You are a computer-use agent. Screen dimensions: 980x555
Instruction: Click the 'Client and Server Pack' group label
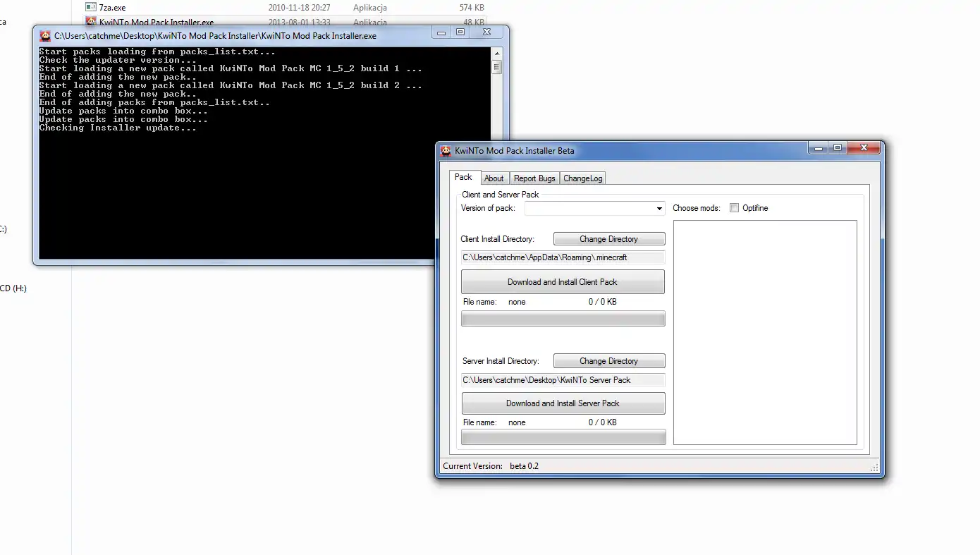pyautogui.click(x=501, y=195)
